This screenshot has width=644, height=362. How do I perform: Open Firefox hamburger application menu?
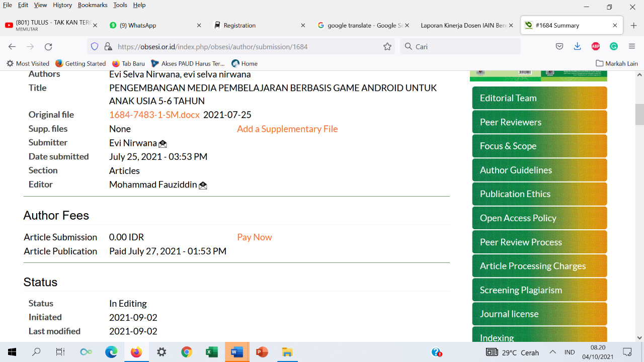(x=632, y=47)
